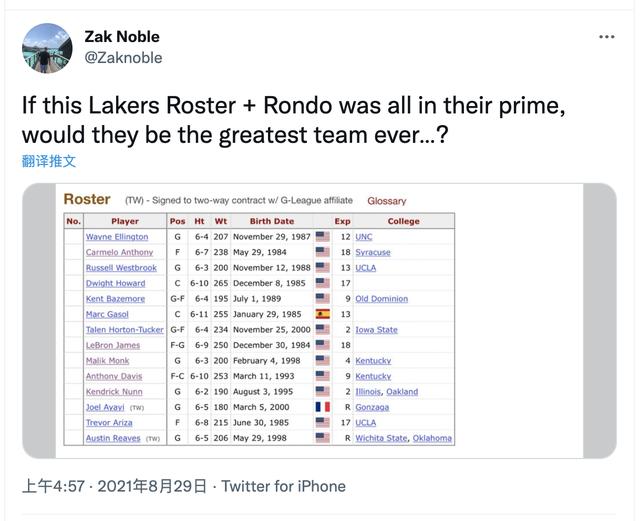Click the Player column header

(x=125, y=221)
